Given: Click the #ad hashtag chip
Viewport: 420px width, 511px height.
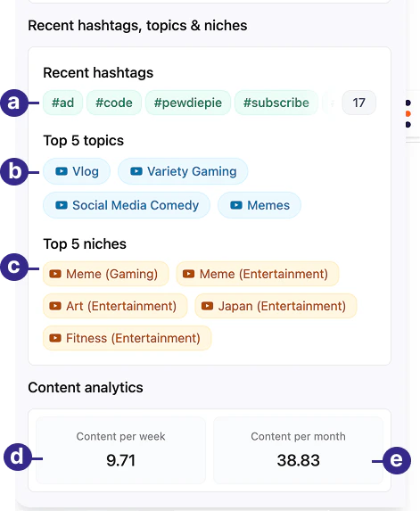Looking at the screenshot, I should click(62, 103).
